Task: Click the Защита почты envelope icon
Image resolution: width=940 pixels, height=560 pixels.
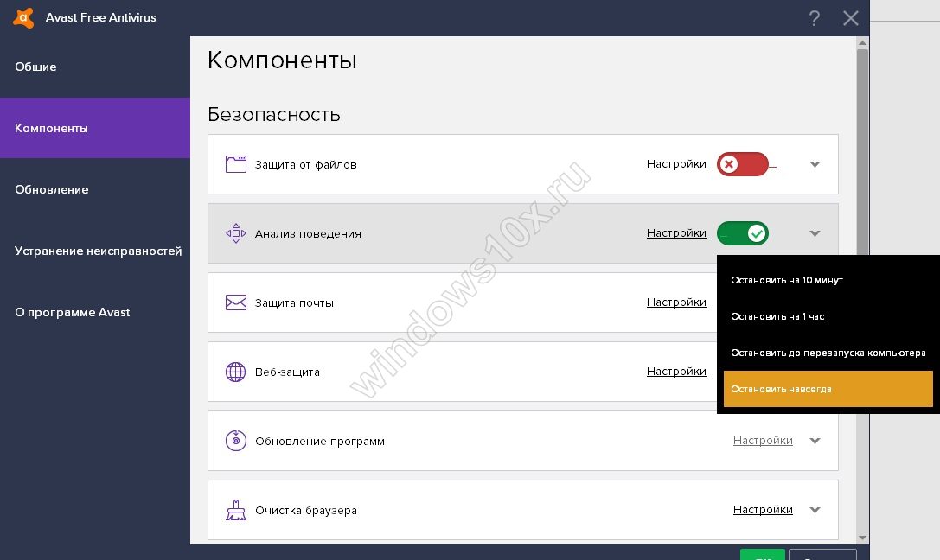Action: 236,302
